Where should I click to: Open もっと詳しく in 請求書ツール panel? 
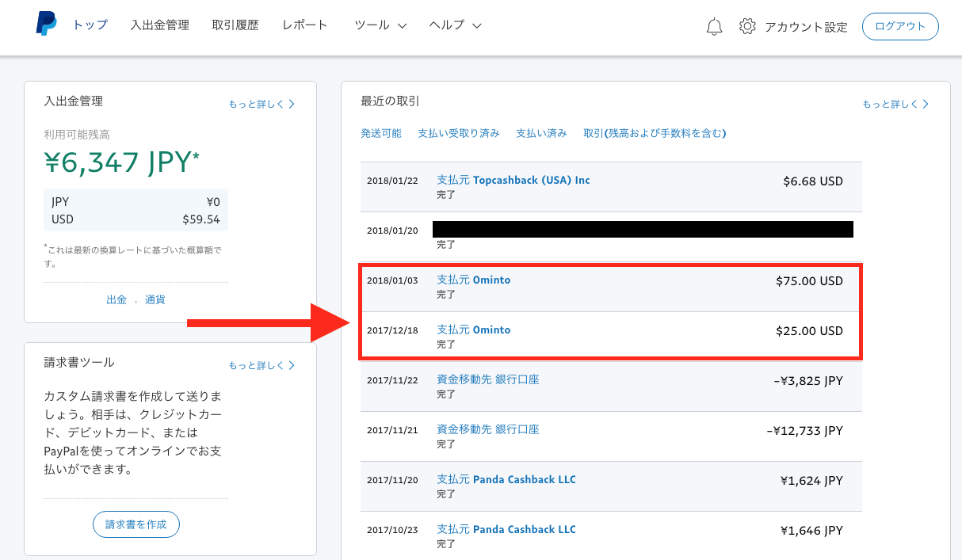click(x=261, y=365)
